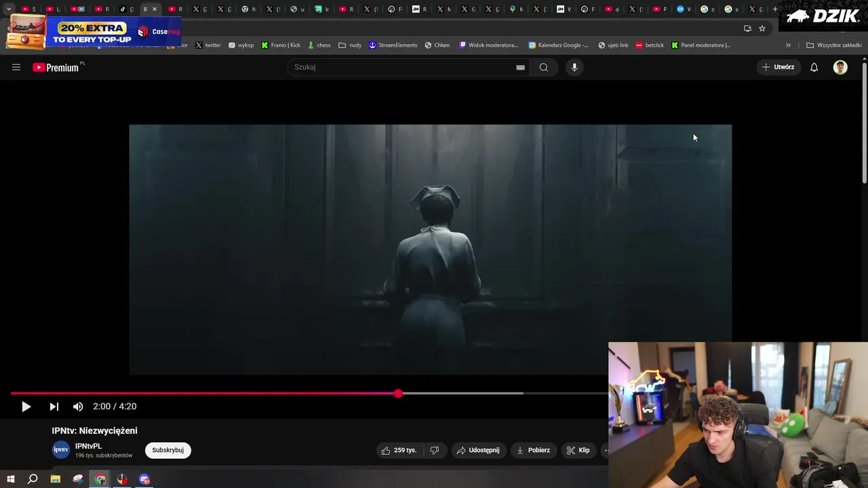Switch to the Google Maps browser tab
Image resolution: width=868 pixels, height=488 pixels.
coord(516,9)
